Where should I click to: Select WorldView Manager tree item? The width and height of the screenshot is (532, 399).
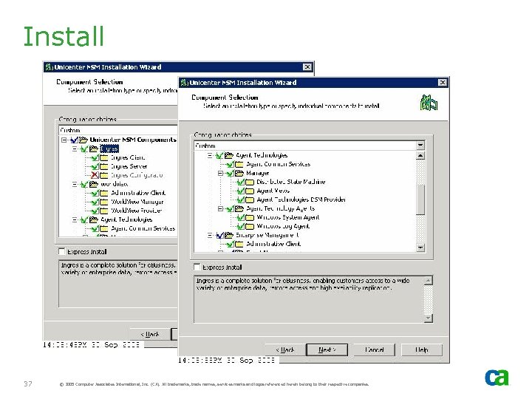137,202
